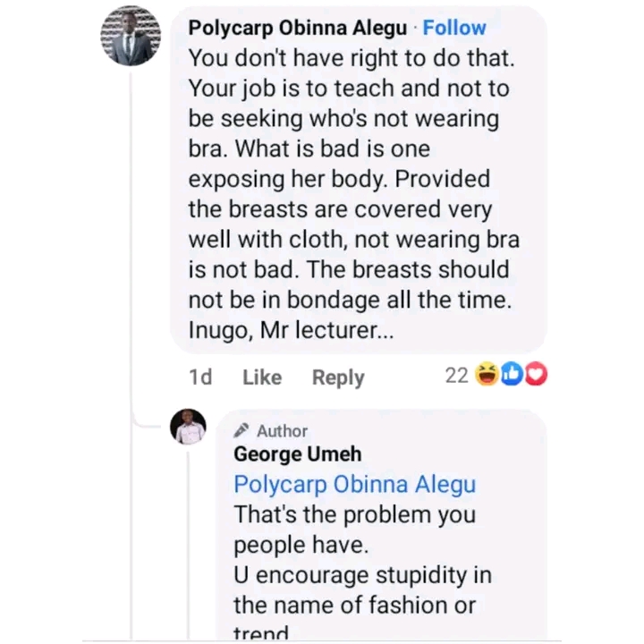Reply to Polycarp's comment
Screen dimensions: 644x644
point(338,377)
